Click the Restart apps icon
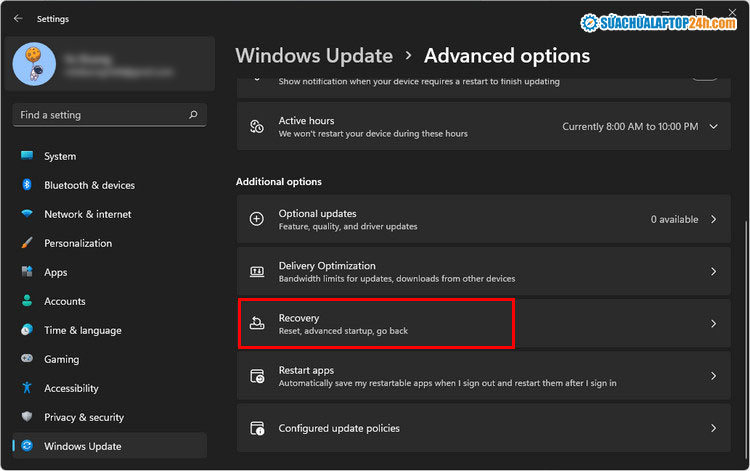 [257, 376]
